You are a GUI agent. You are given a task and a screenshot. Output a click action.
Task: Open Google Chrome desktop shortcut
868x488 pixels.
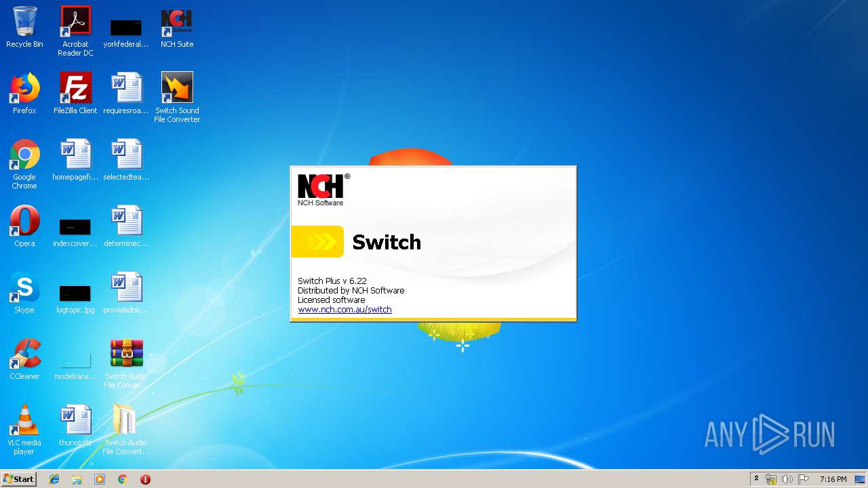pos(24,164)
